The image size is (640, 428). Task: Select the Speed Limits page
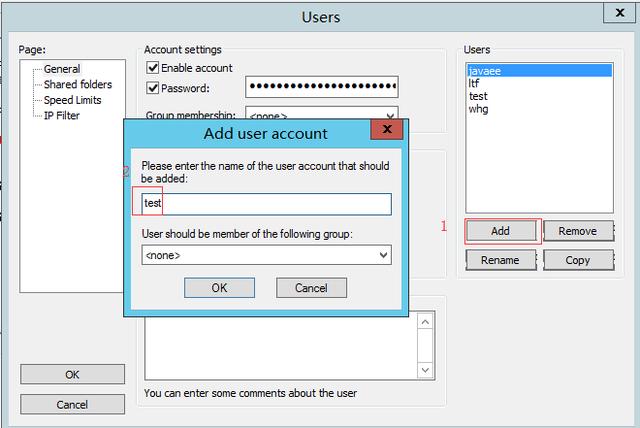[72, 100]
